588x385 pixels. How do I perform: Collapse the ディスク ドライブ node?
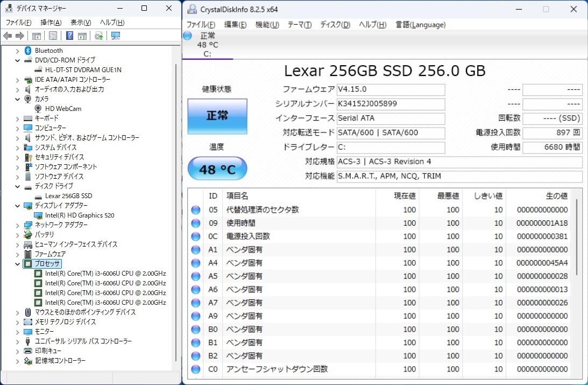[17, 186]
